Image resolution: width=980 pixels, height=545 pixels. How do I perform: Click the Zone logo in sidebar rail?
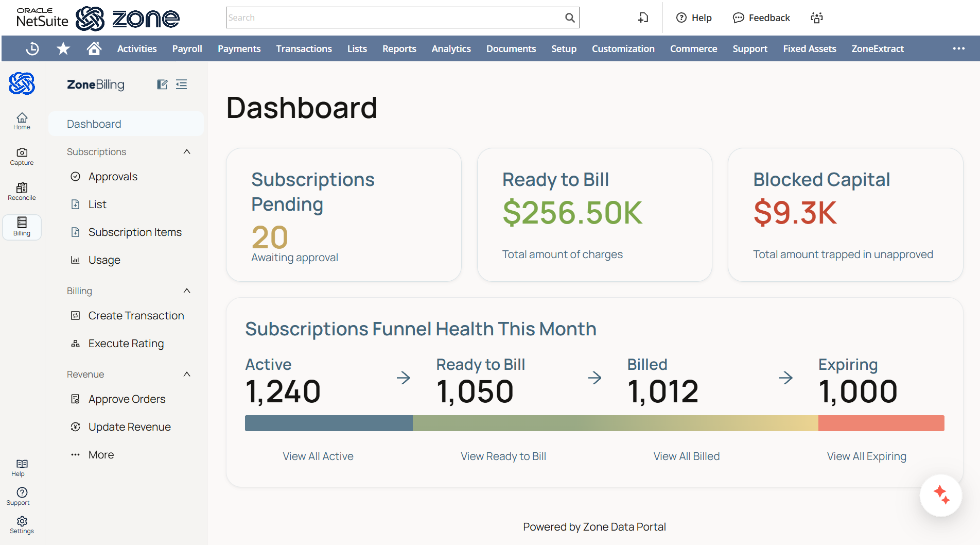[x=22, y=83]
